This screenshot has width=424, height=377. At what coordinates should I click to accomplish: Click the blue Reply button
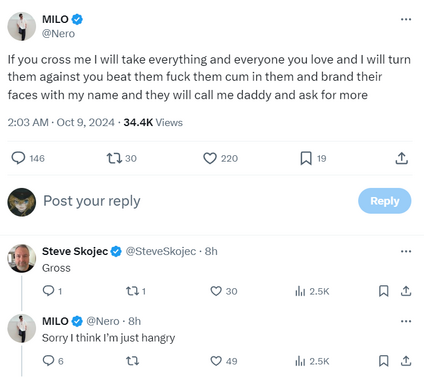385,201
